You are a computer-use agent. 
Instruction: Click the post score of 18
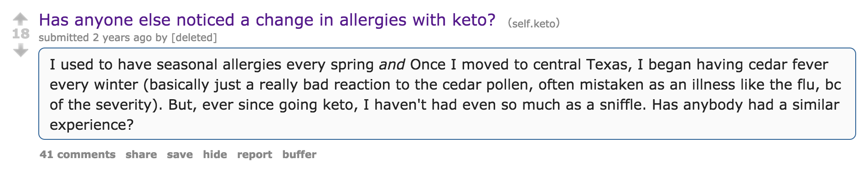(21, 34)
